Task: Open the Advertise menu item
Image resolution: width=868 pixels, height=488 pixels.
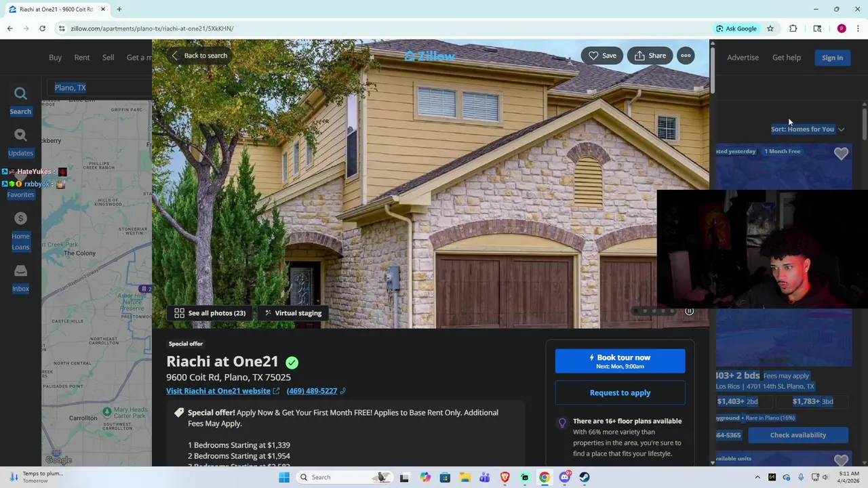Action: click(x=743, y=58)
